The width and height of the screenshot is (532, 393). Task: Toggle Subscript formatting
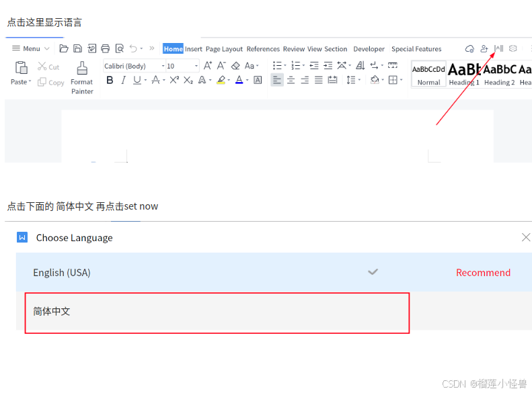(188, 81)
